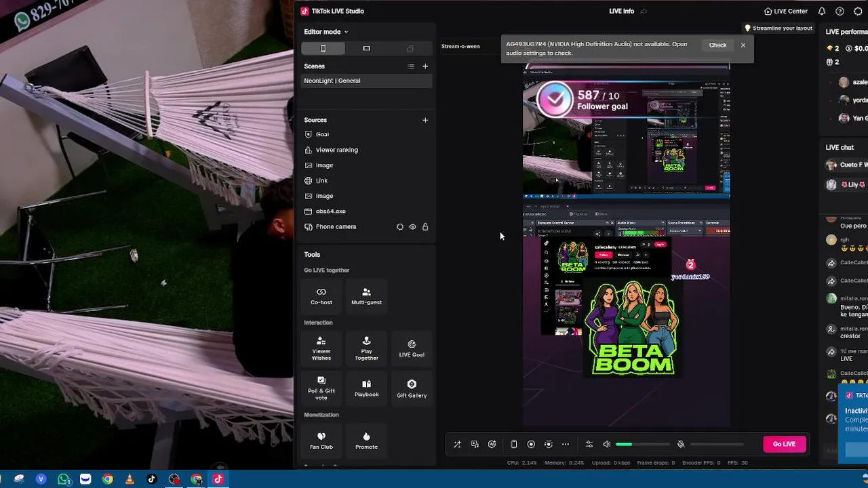Dismiss the audio not available notification
Screen dimensions: 868x488
(x=743, y=45)
